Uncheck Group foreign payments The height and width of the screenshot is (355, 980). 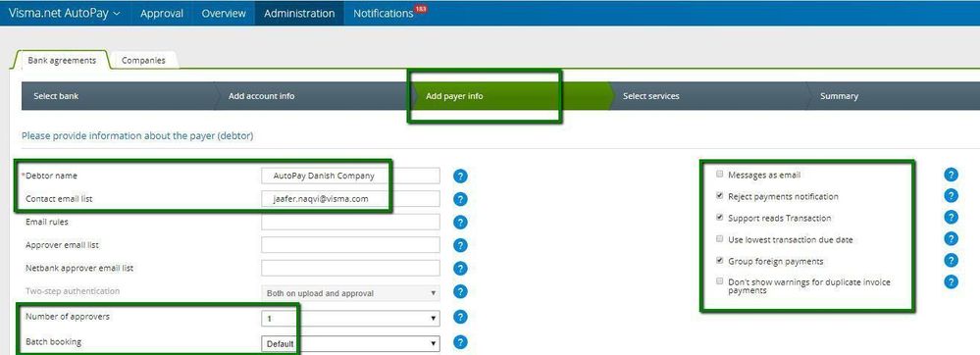pyautogui.click(x=720, y=261)
